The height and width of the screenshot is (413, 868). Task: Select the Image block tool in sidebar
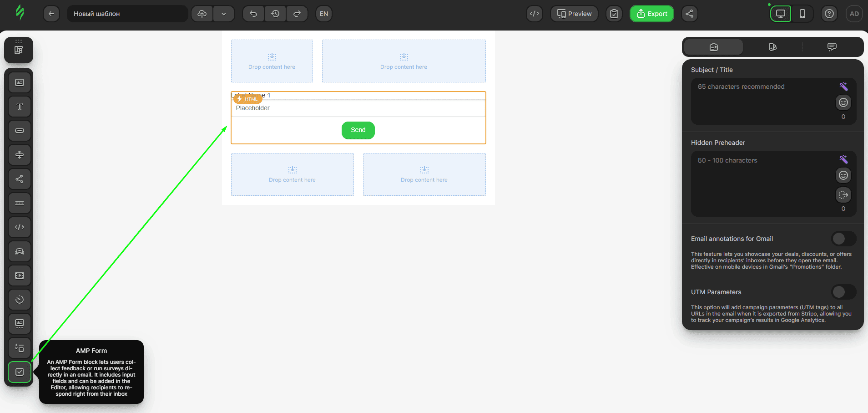(x=19, y=82)
